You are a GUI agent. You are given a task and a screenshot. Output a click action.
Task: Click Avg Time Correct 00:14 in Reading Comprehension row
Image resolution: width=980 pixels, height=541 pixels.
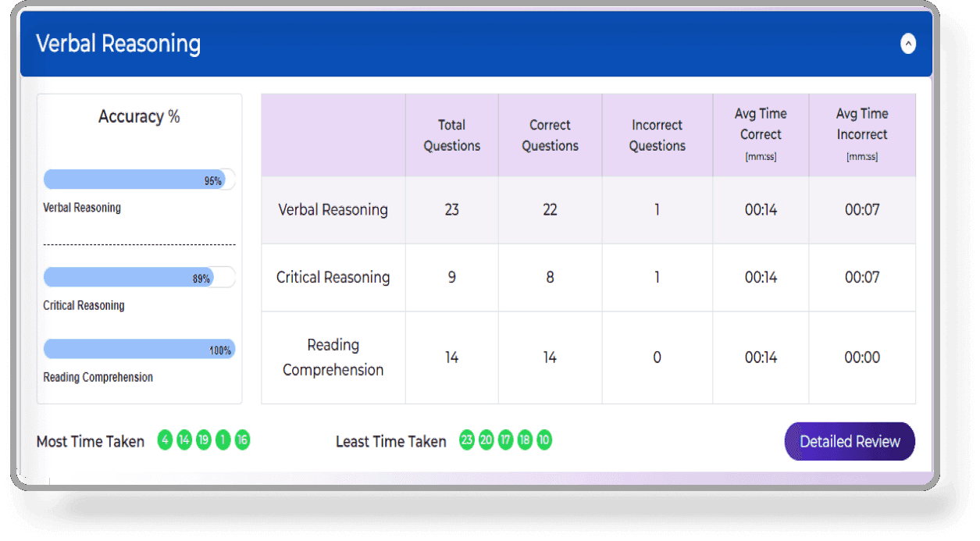click(x=761, y=358)
